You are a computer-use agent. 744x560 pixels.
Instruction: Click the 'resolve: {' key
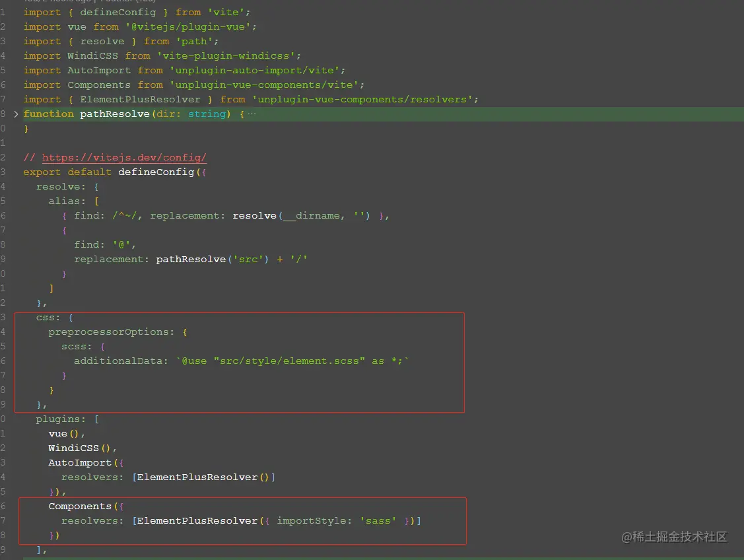[x=67, y=186]
